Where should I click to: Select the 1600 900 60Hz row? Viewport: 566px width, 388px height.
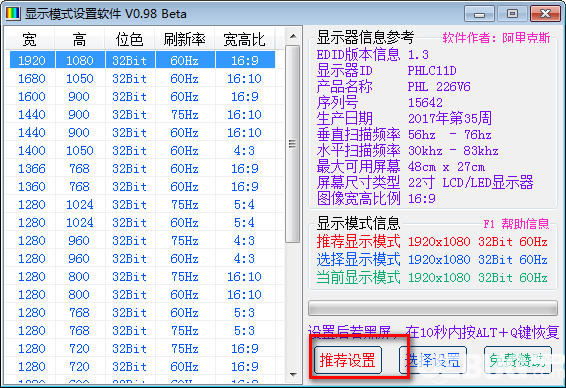142,96
